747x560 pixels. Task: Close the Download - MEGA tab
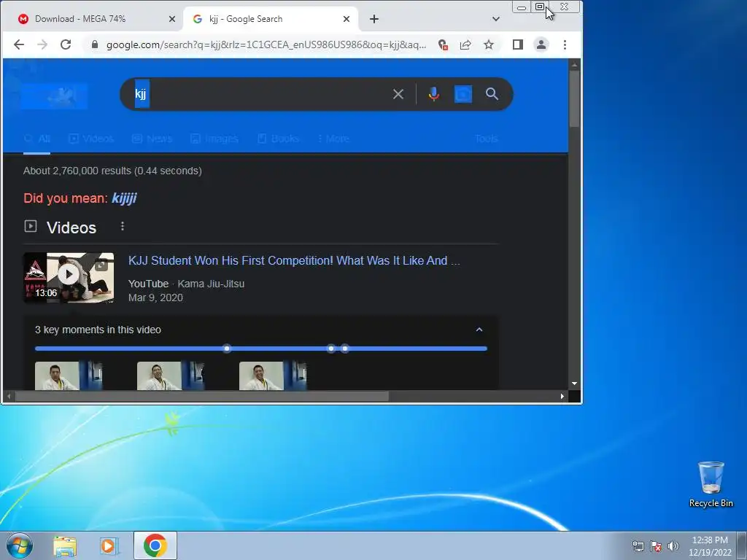(172, 19)
